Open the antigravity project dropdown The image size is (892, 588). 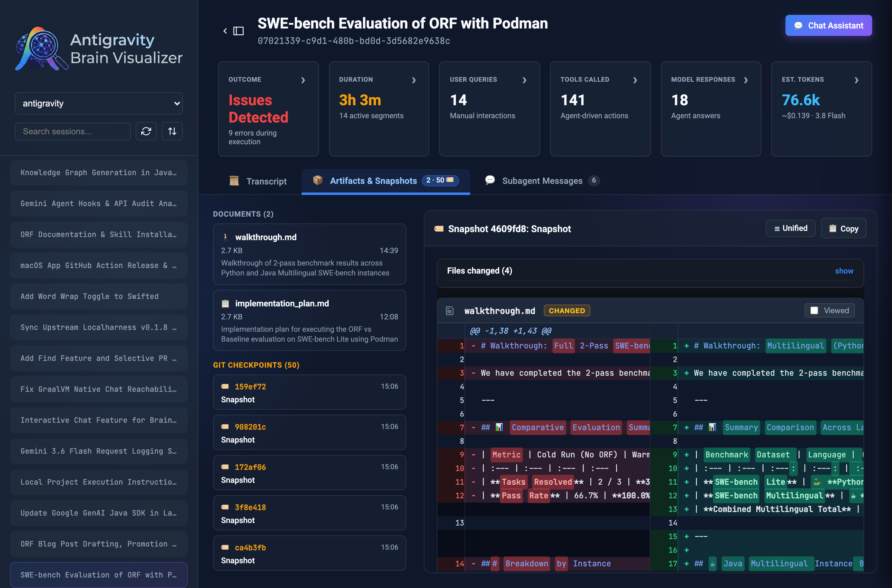pos(99,103)
